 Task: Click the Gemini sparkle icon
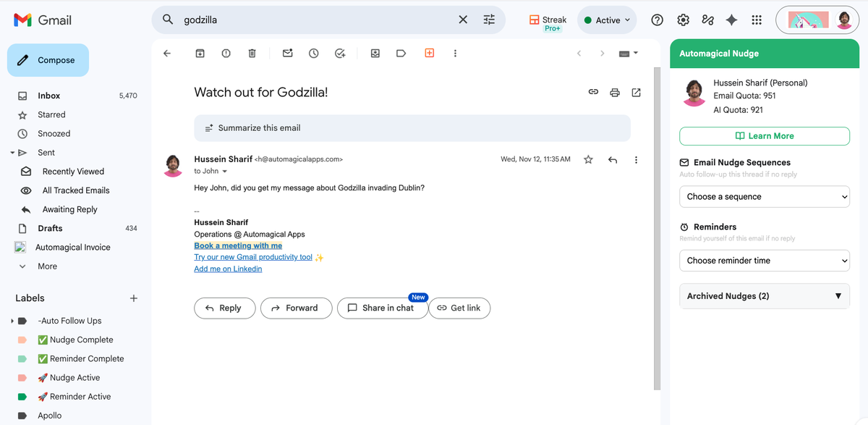pyautogui.click(x=731, y=20)
